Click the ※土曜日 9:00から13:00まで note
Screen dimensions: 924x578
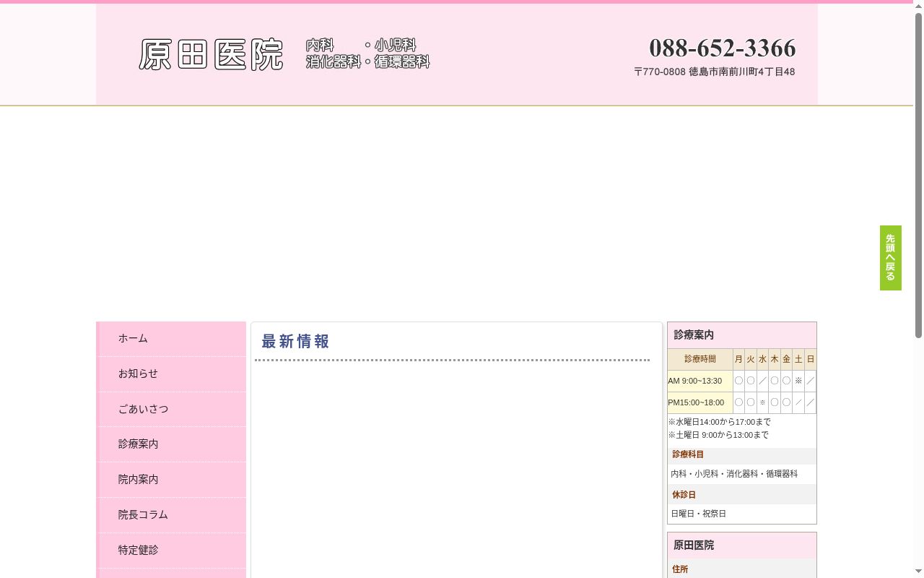718,435
